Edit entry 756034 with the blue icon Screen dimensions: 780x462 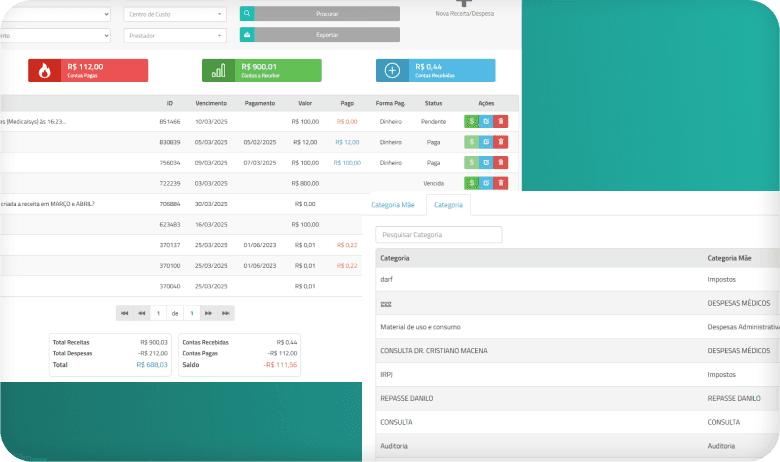pyautogui.click(x=486, y=163)
